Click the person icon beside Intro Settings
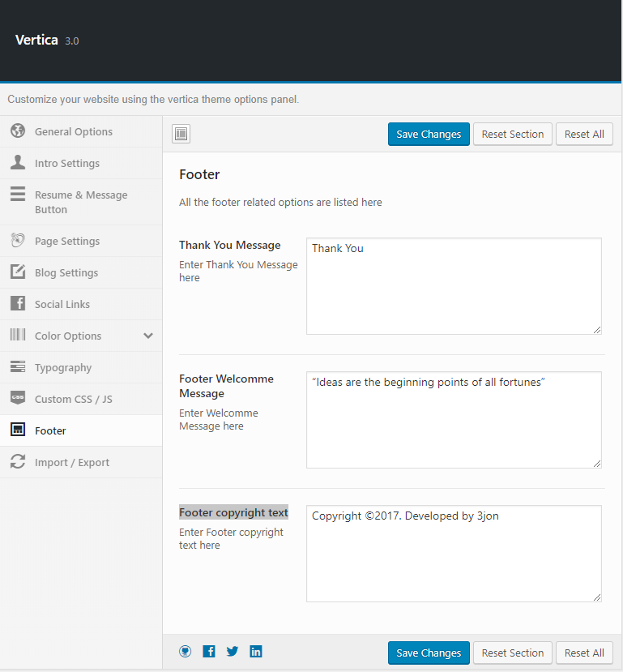Image resolution: width=623 pixels, height=672 pixels. 18,162
